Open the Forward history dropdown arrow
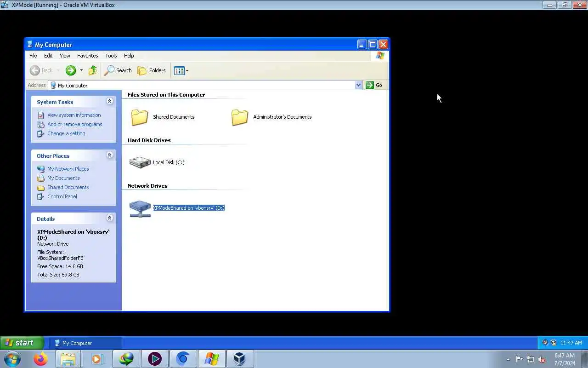The height and width of the screenshot is (368, 588). click(x=81, y=70)
